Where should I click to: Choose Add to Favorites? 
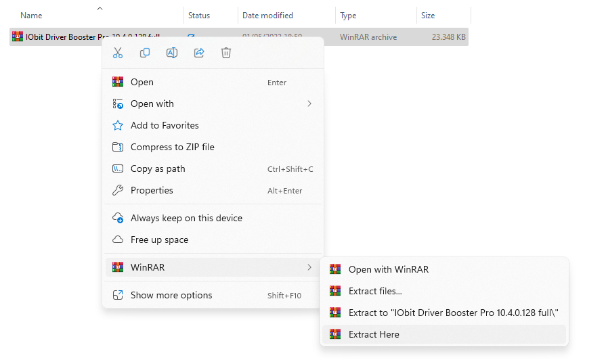pos(165,125)
